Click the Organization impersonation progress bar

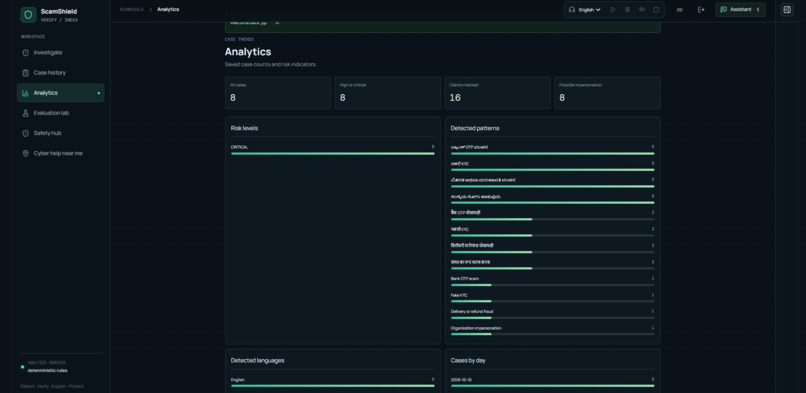click(553, 334)
